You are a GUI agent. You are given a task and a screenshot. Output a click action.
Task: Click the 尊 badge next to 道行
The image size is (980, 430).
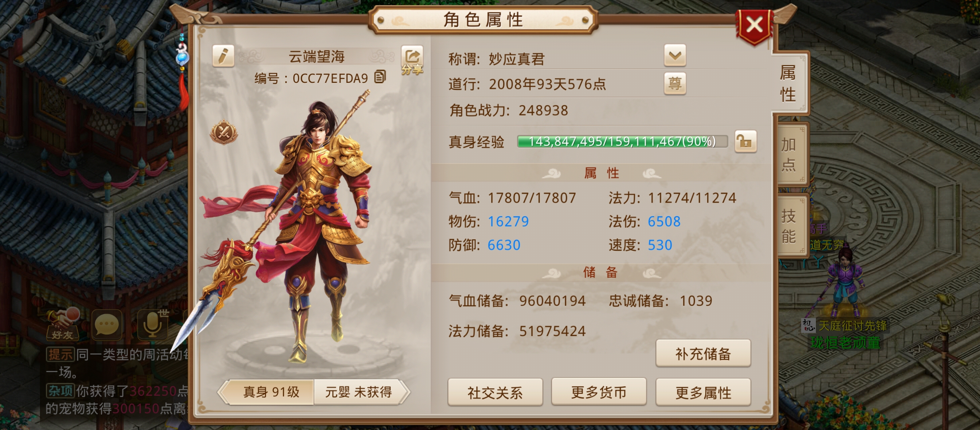[x=675, y=84]
